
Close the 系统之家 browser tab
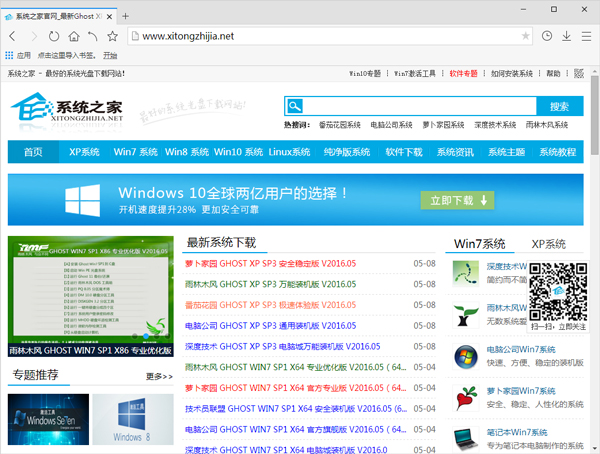[109, 16]
